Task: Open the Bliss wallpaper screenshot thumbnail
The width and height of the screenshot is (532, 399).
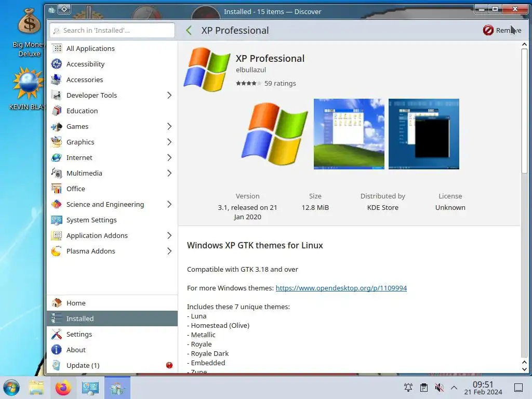Action: (349, 134)
